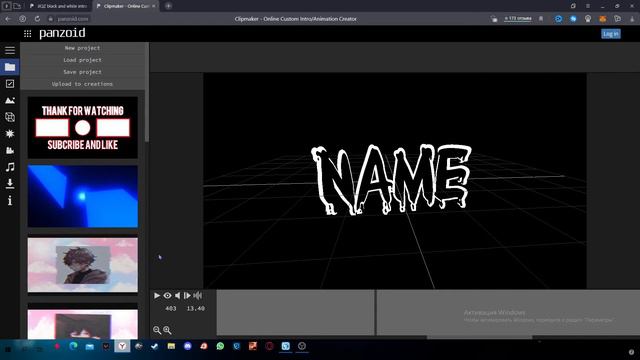Click the time value 13.40 field
The height and width of the screenshot is (360, 640).
196,309
